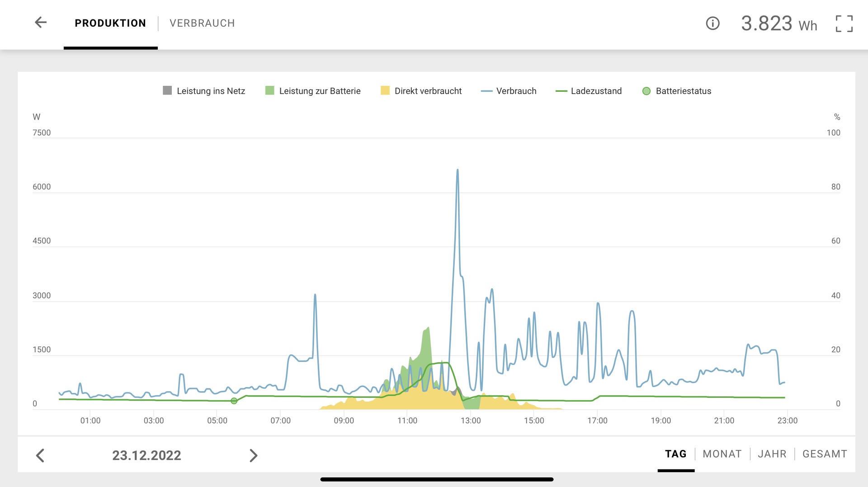Toggle the Verbrauch line series

click(x=509, y=91)
